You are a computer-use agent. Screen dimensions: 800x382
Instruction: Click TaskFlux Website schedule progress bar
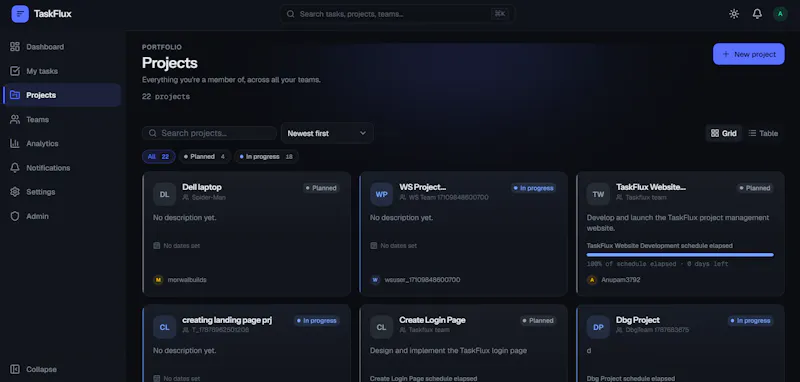[x=680, y=254]
